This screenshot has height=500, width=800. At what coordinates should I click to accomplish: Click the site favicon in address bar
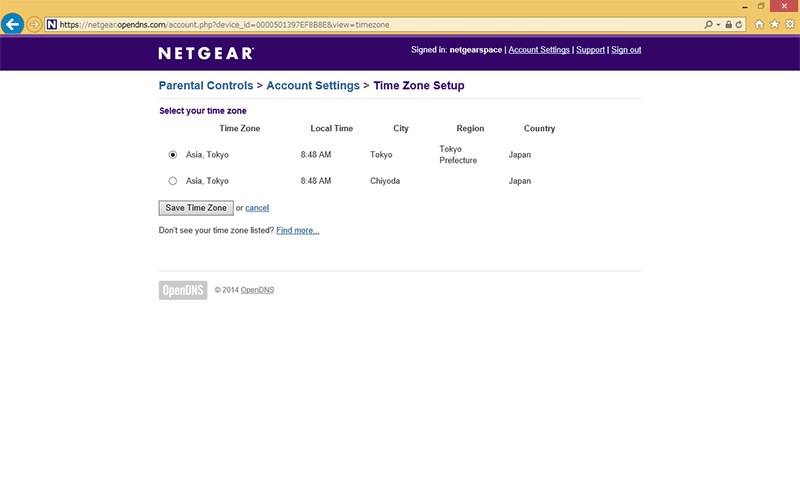[52, 24]
